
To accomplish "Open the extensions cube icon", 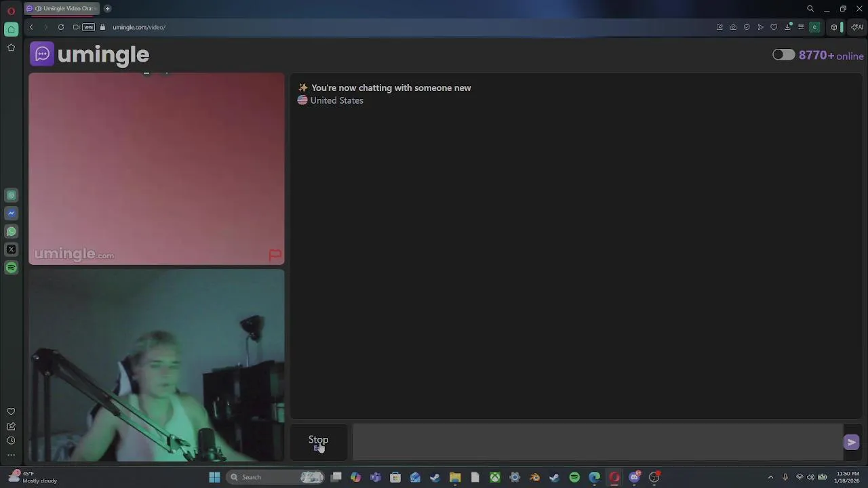I will click(834, 27).
